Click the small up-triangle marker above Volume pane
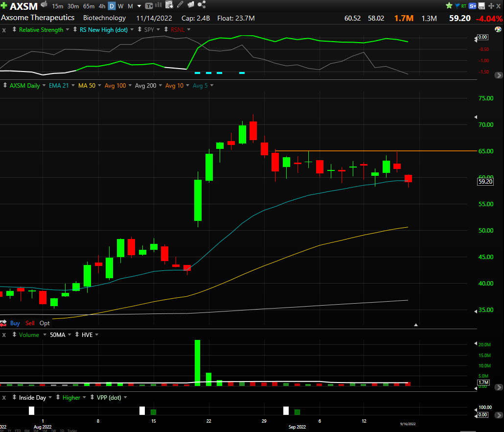504x432 pixels. click(x=415, y=325)
